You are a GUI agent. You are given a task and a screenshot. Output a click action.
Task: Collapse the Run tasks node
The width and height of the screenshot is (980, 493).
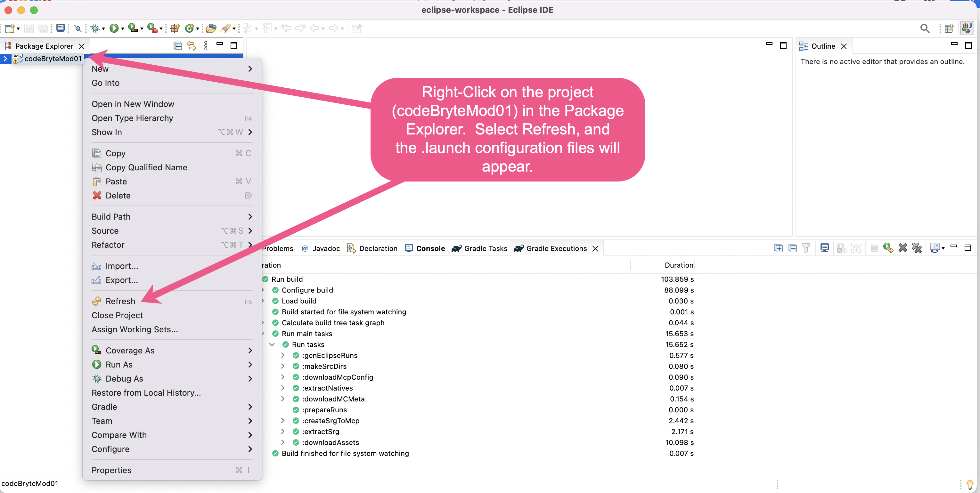[x=272, y=345]
